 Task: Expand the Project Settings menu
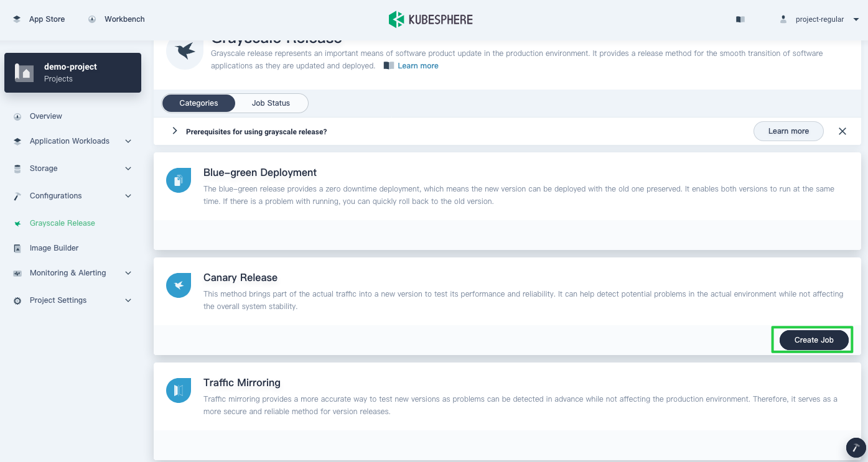pos(58,300)
